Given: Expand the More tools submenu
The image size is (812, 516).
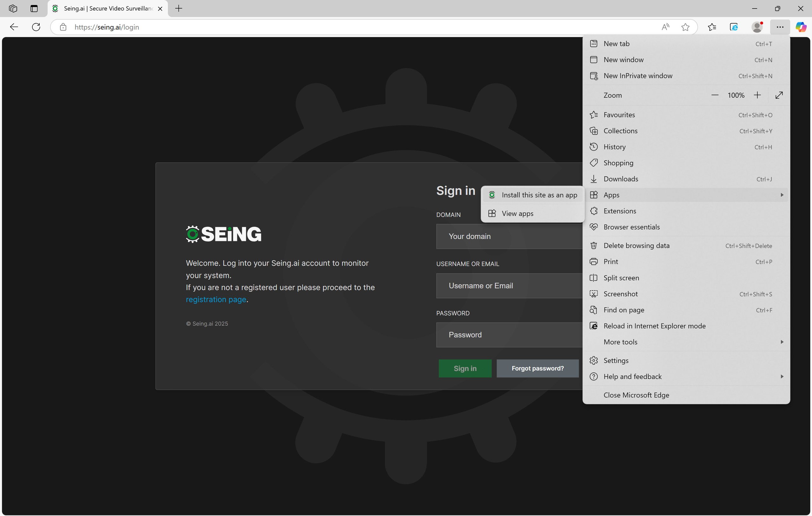Looking at the screenshot, I should point(781,342).
